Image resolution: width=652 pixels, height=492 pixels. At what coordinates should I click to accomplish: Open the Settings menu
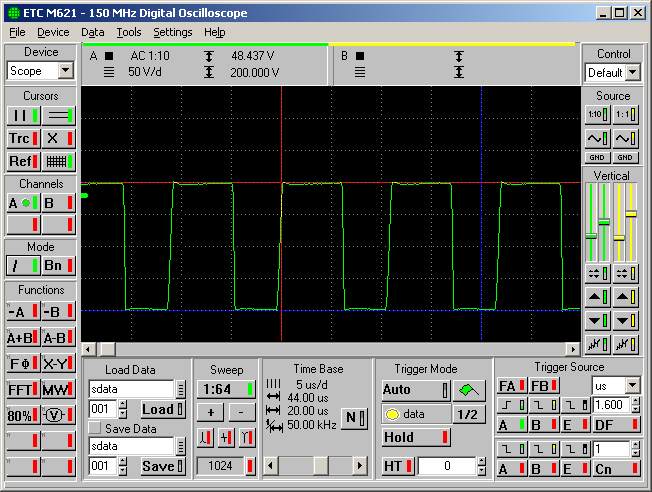(172, 32)
